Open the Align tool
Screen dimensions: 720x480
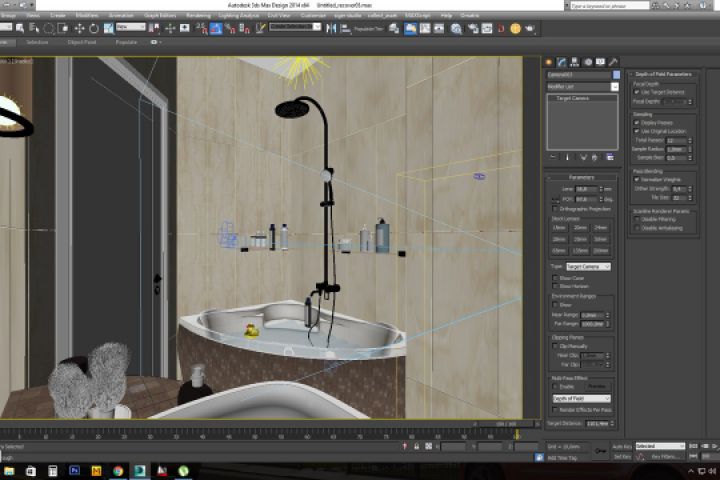coord(345,28)
